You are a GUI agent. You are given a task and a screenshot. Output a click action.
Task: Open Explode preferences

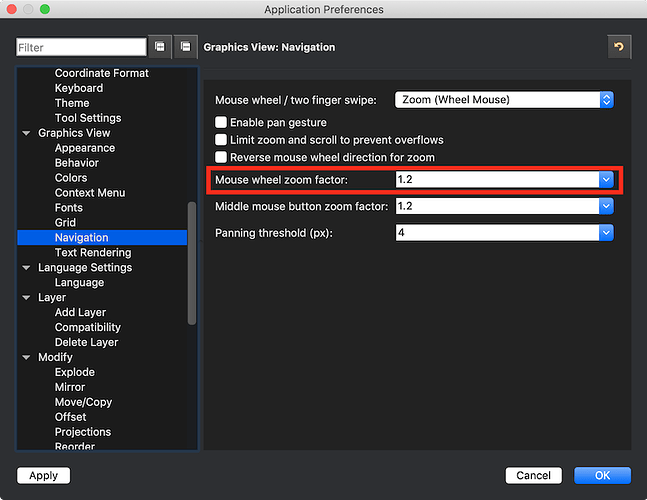pos(75,372)
